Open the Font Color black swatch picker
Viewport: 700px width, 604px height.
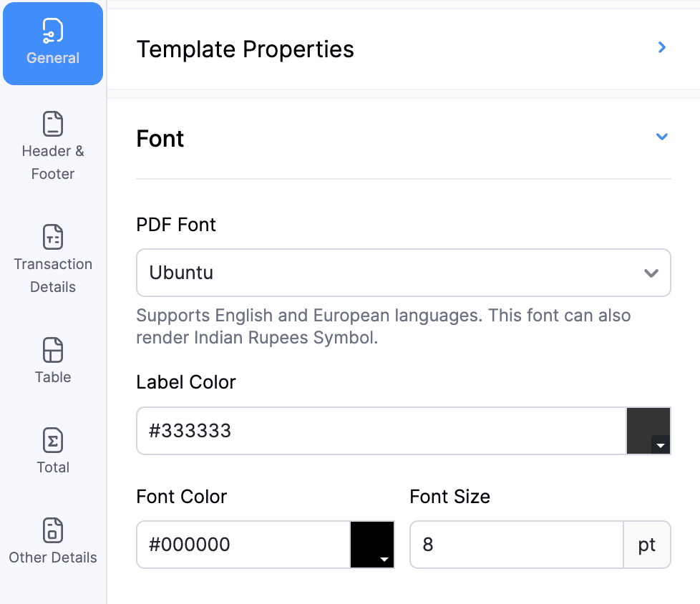pyautogui.click(x=372, y=545)
